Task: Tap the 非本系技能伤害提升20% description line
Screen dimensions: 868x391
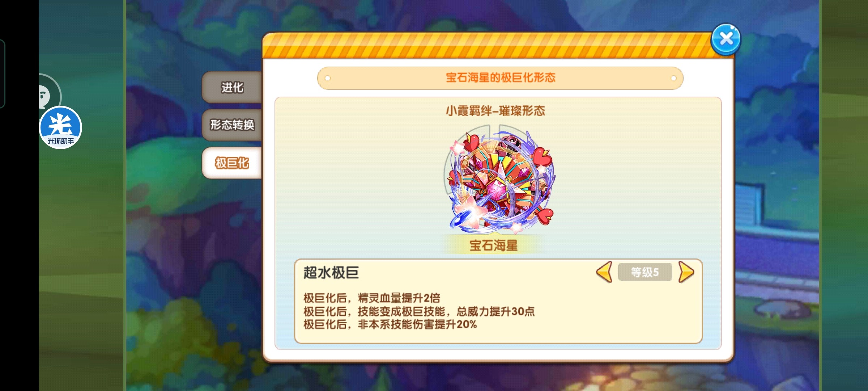Action: tap(390, 324)
